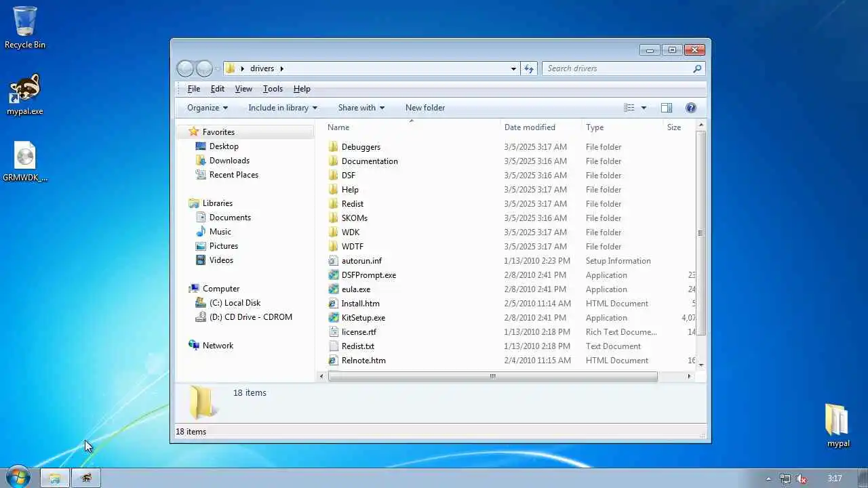Click the New folder button

click(425, 108)
